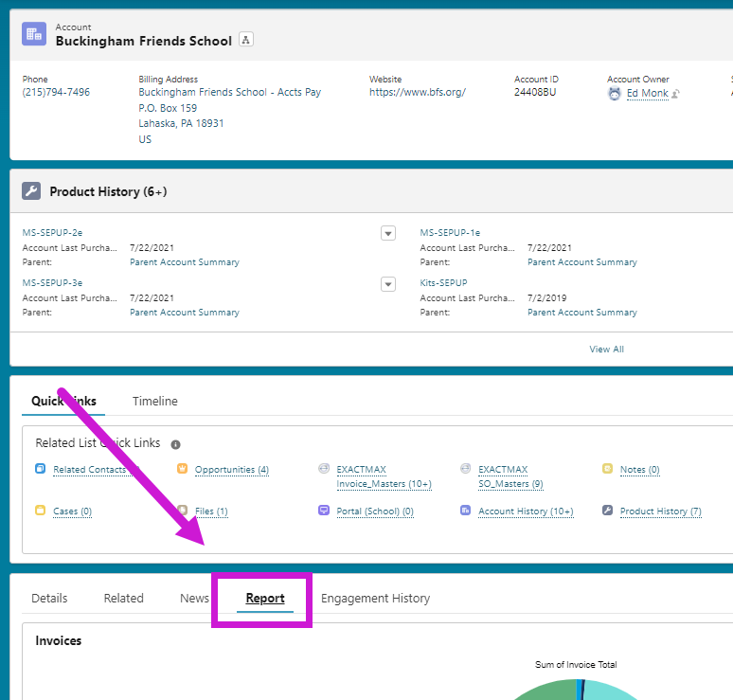Open Notes (0) quick link
Viewport: 733px width, 700px height.
pos(639,470)
